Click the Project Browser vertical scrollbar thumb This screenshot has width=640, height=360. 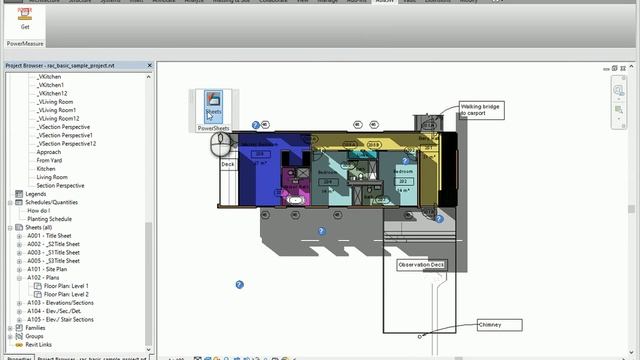click(x=149, y=284)
